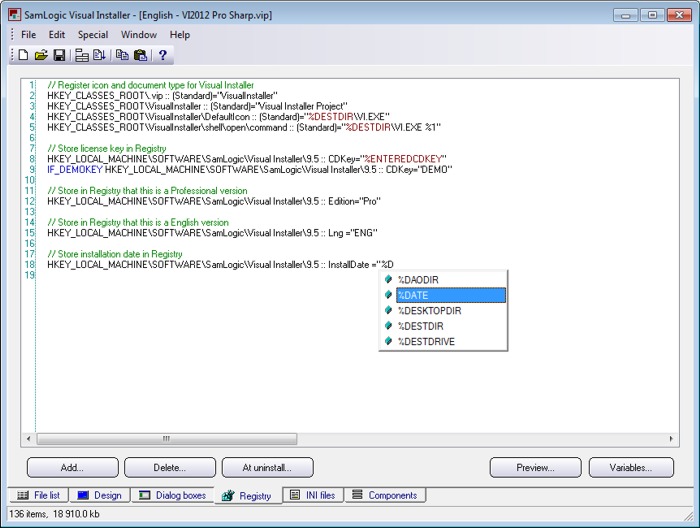Select the Registry tab
Image resolution: width=700 pixels, height=528 pixels.
coord(248,495)
